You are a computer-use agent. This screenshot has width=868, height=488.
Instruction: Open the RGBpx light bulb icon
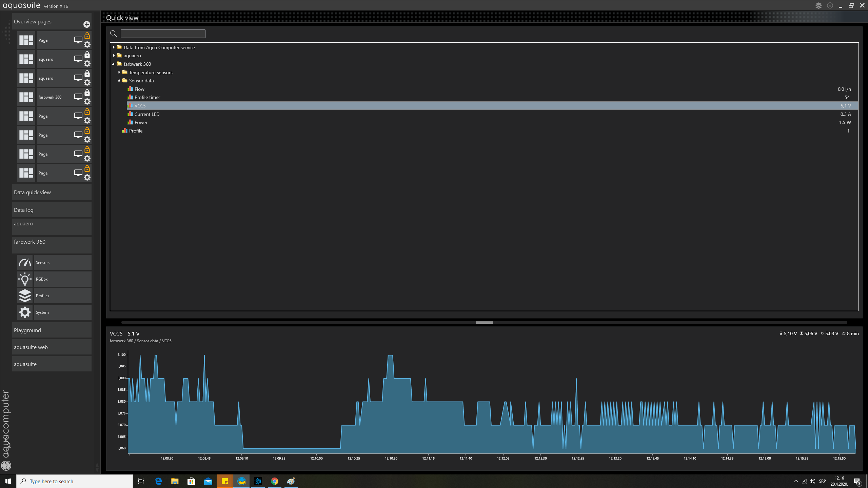tap(25, 279)
